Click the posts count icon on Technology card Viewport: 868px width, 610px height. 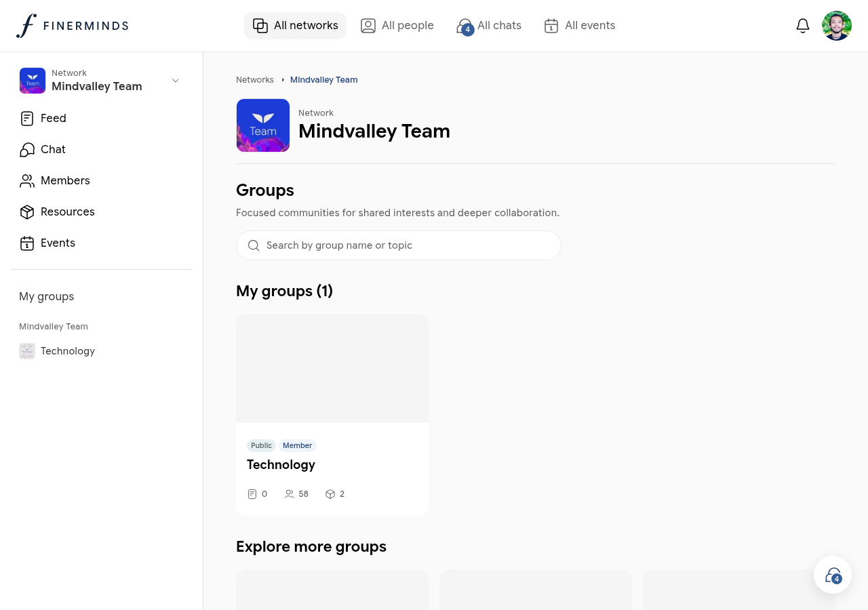252,494
